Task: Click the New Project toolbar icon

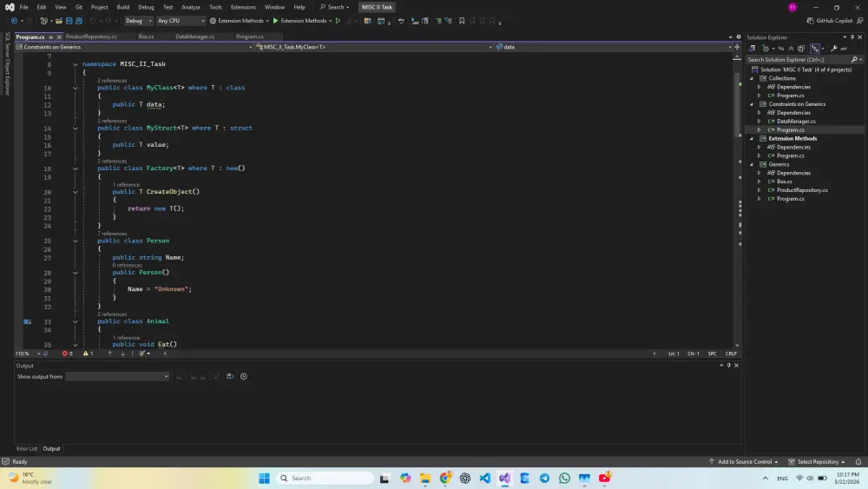Action: [x=43, y=21]
